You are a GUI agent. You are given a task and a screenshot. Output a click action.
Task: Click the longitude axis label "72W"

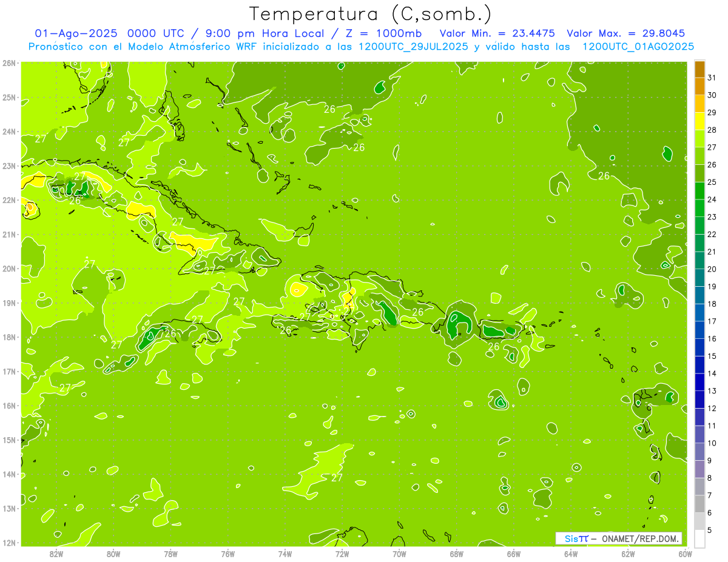tap(342, 554)
